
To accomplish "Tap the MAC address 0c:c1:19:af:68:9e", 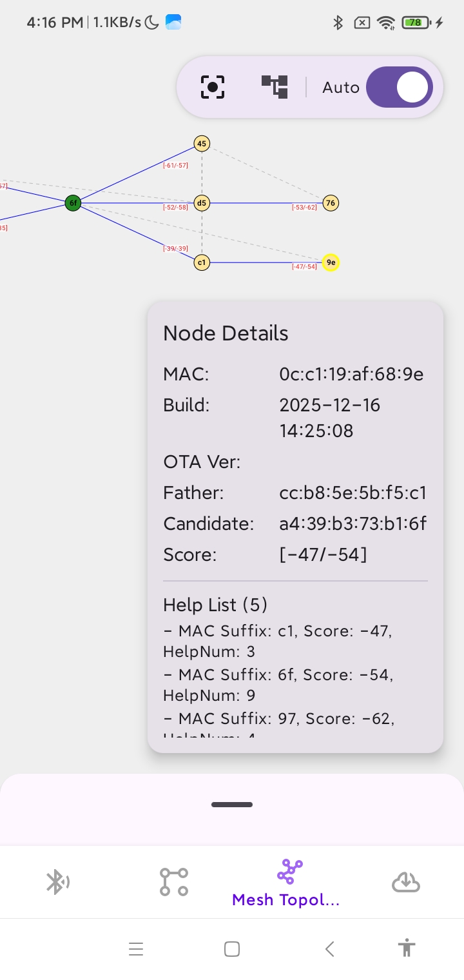I will click(x=351, y=374).
